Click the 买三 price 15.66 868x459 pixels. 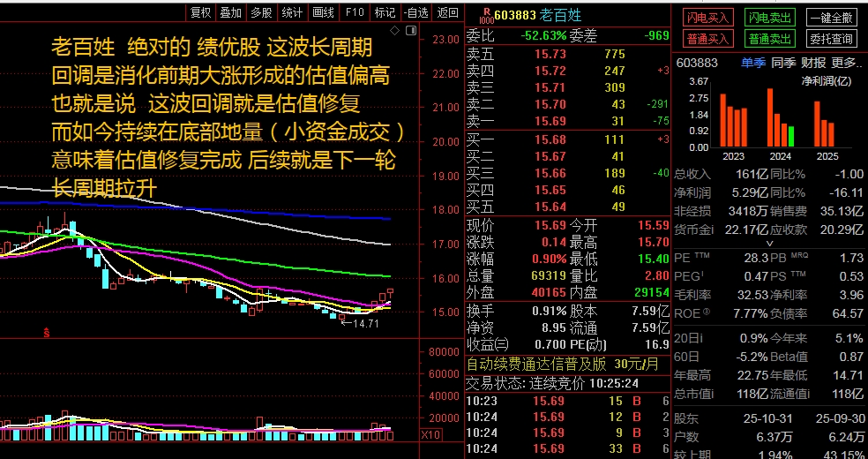tap(550, 173)
